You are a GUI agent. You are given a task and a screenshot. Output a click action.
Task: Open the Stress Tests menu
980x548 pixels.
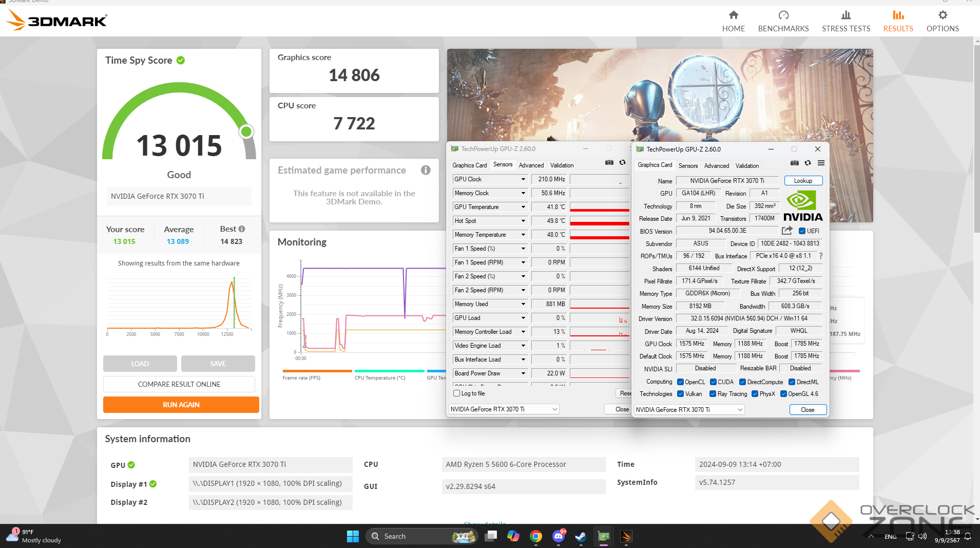[x=846, y=21]
